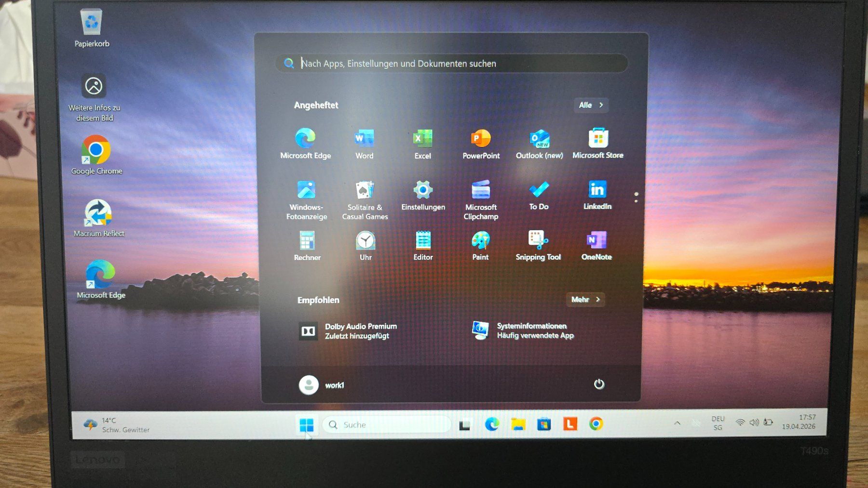Open Chrome from the taskbar
The height and width of the screenshot is (488, 868).
(596, 423)
